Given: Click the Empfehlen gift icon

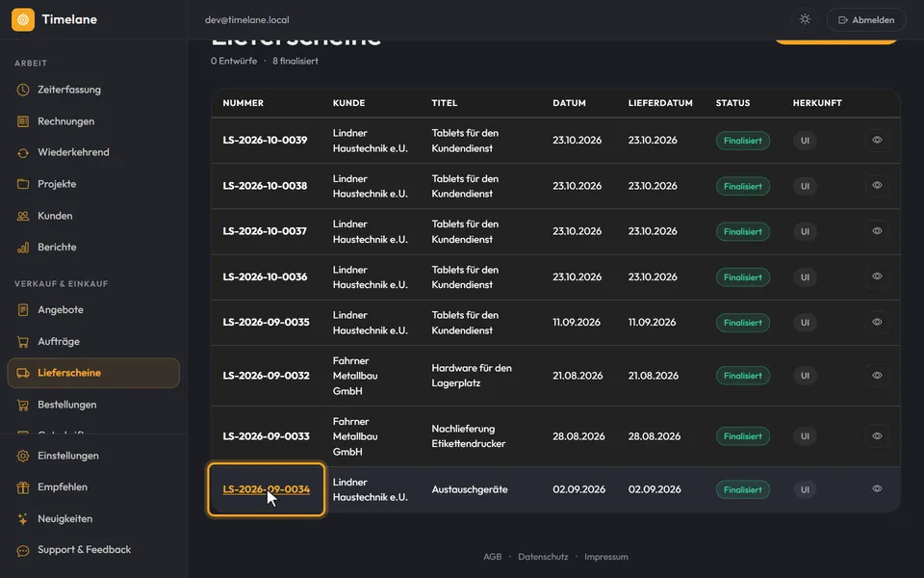Looking at the screenshot, I should click(23, 487).
